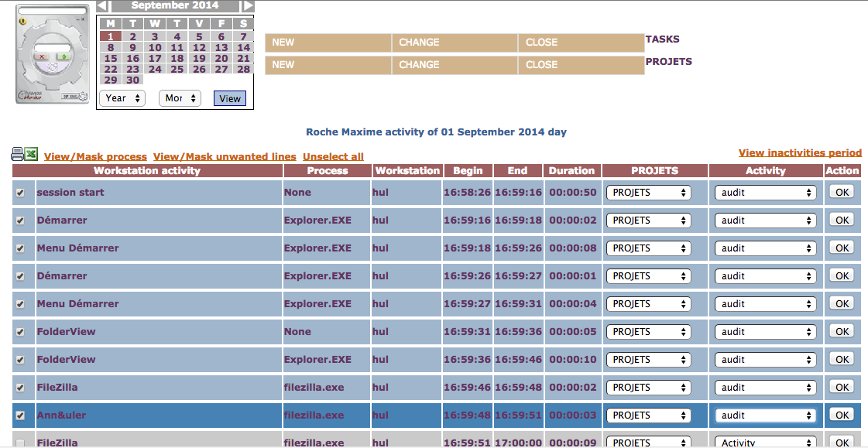Open PROJETS dropdown for Menu Démarrer at 16:59:18

coord(649,248)
